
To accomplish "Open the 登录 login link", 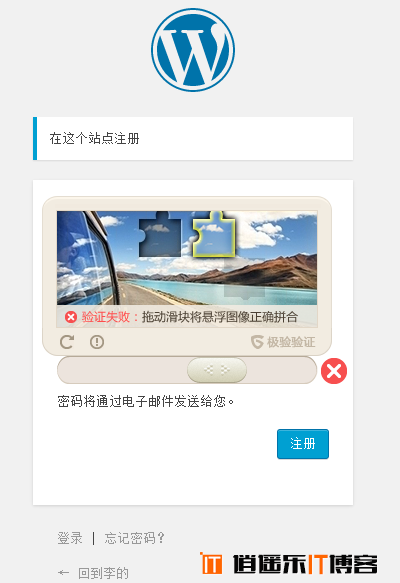I will coord(70,538).
